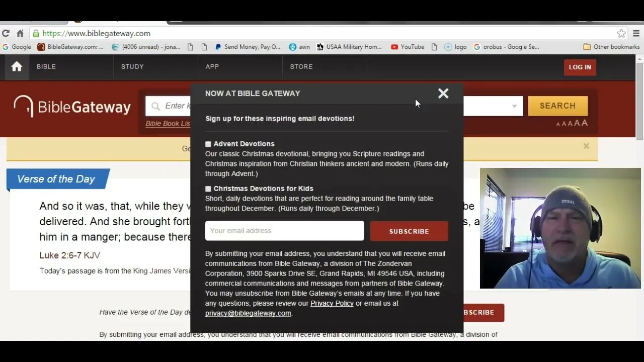Click the Your email address field
This screenshot has height=362, width=644.
285,231
